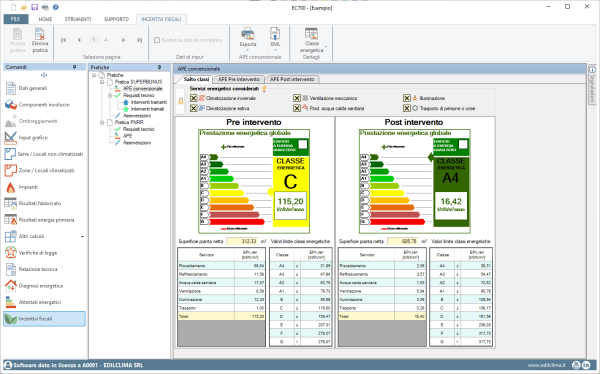Switch to the APE Post intervento tab

[x=292, y=79]
